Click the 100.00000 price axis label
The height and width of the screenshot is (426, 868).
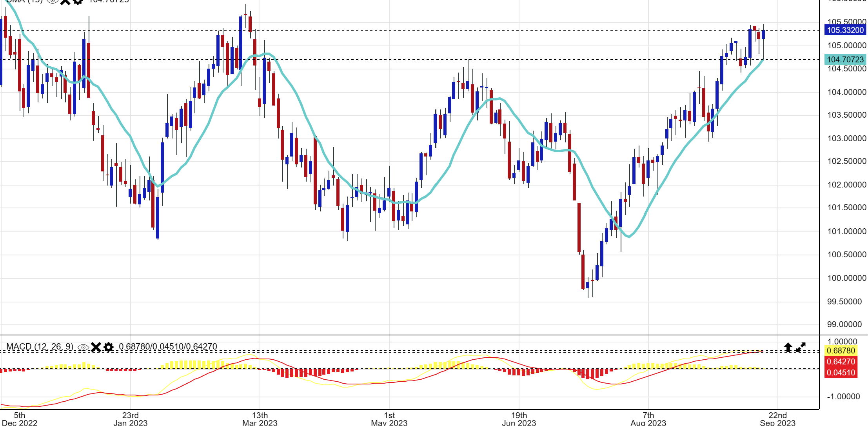pyautogui.click(x=846, y=278)
